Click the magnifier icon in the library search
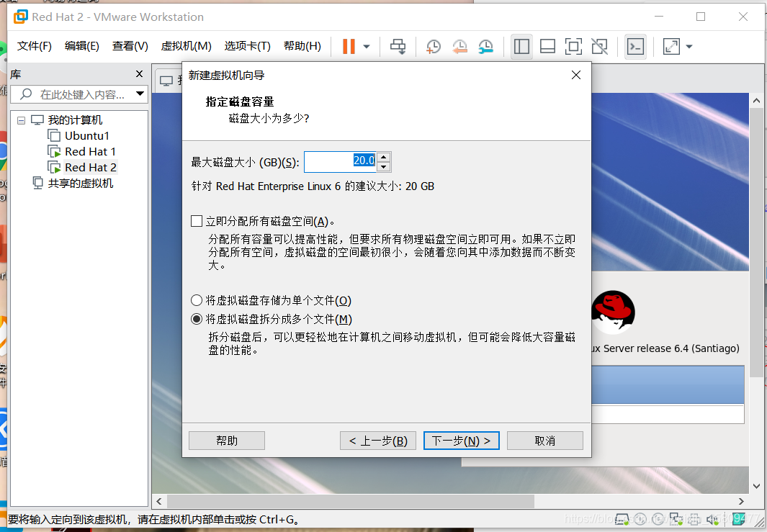Viewport: 767px width, 532px height. coord(26,94)
